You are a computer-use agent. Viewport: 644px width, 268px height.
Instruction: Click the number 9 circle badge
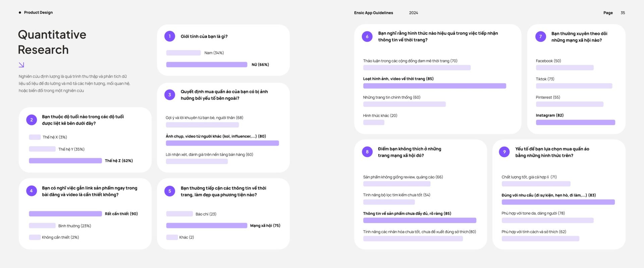[x=504, y=152]
